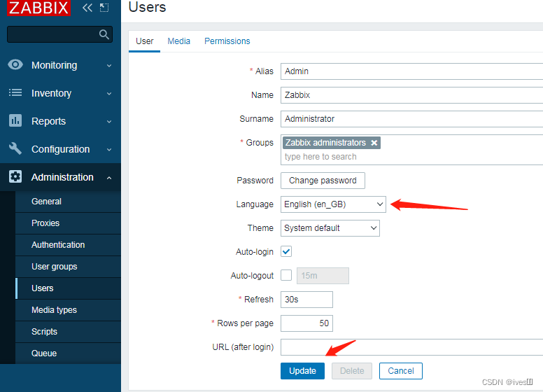The image size is (543, 392).
Task: Switch to the Media tab
Action: click(x=178, y=41)
